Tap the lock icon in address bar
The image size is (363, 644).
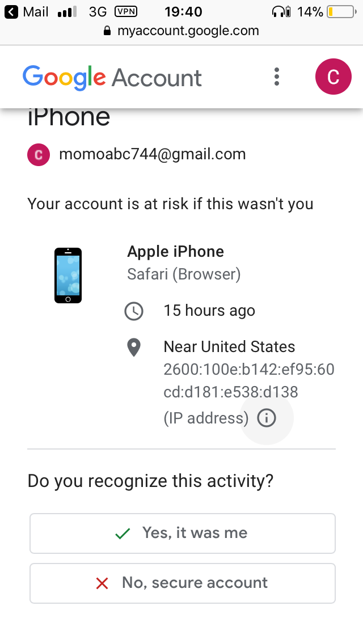click(107, 31)
